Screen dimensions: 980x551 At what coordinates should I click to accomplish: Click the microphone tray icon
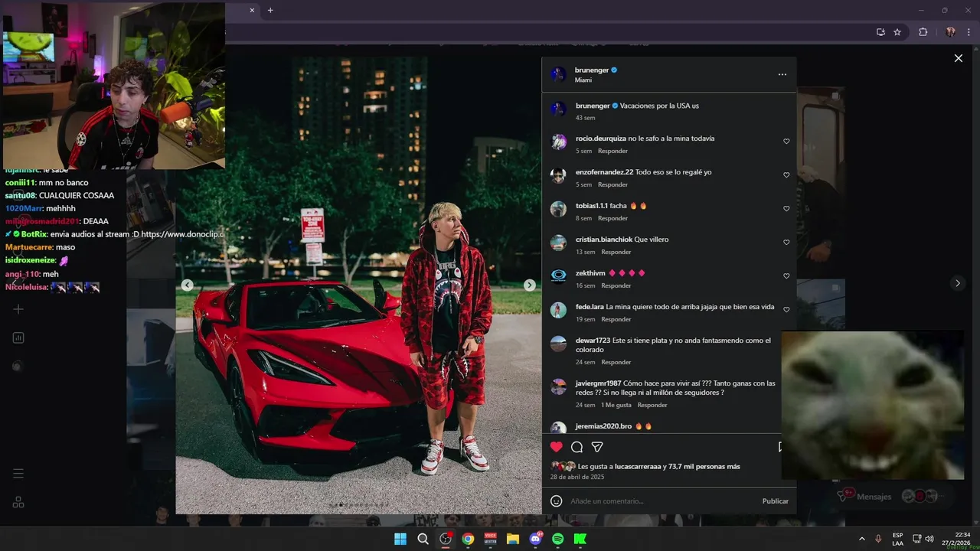pos(878,539)
